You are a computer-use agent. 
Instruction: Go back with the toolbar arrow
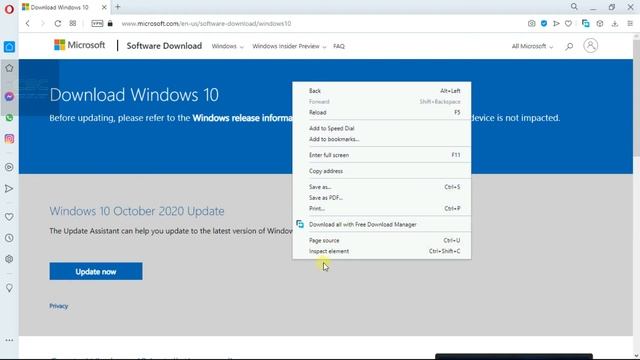pos(28,24)
